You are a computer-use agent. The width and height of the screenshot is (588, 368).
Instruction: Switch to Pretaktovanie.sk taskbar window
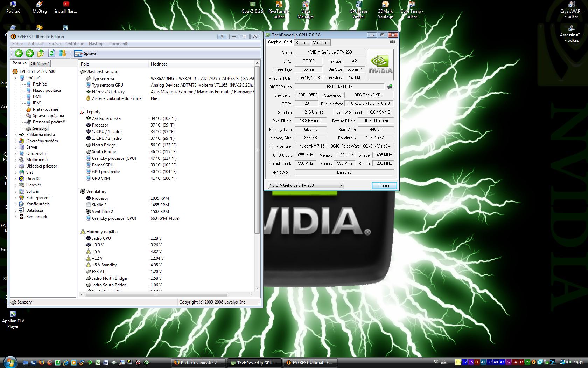[x=198, y=363]
